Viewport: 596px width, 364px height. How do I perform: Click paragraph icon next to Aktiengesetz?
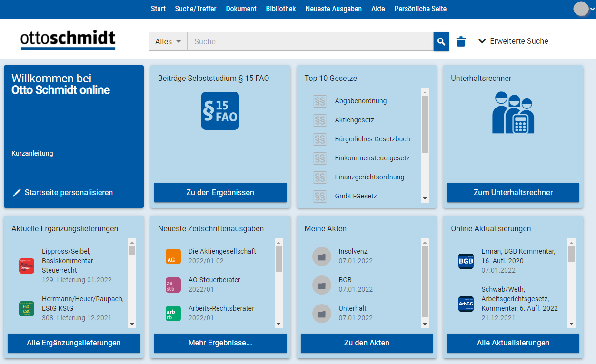click(x=320, y=120)
